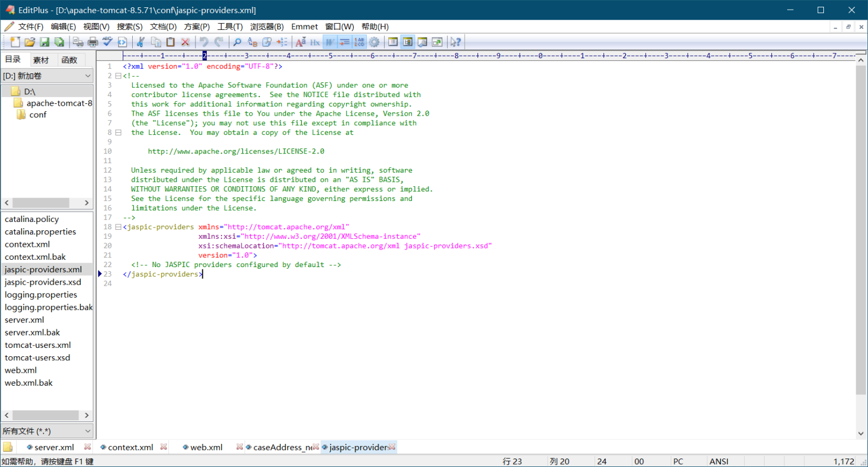Select the conf folder in the tree
This screenshot has height=467, width=868.
(38, 115)
